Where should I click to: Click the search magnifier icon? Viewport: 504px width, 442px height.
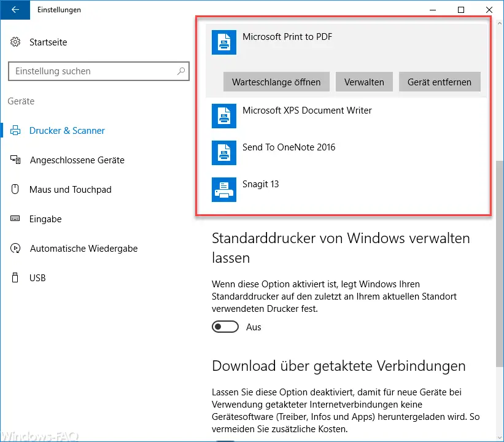point(181,71)
